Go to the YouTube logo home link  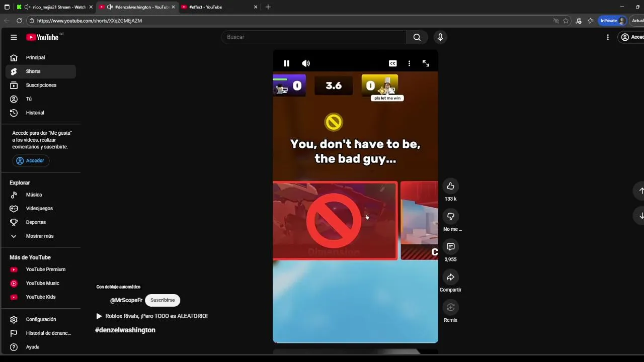[42, 37]
